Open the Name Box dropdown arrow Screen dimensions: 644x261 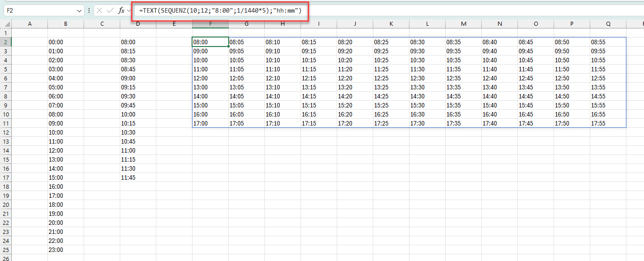pyautogui.click(x=80, y=10)
